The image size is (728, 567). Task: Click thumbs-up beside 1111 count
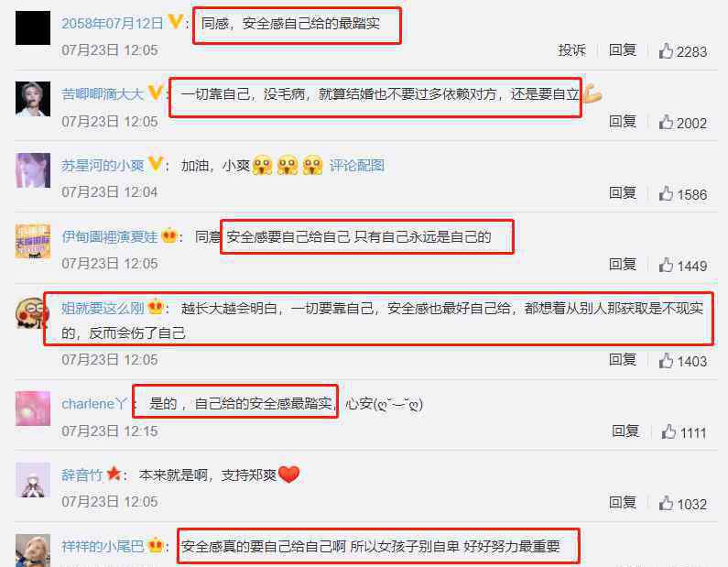pos(668,431)
